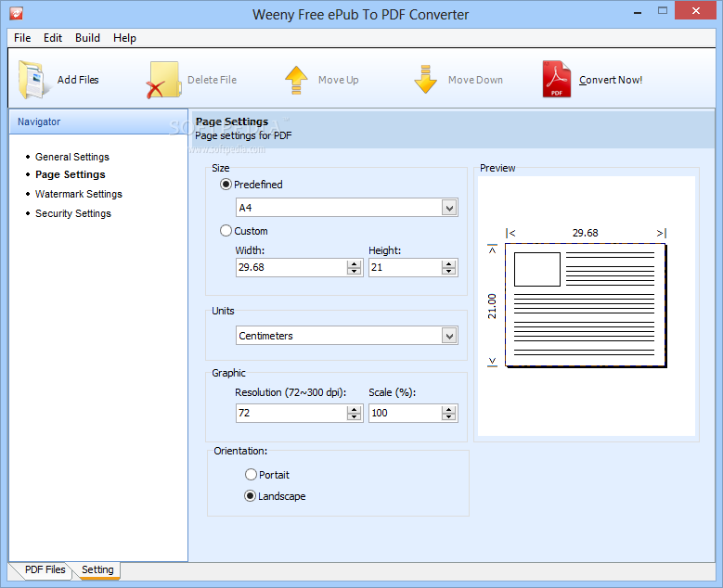723x588 pixels.
Task: Click the Convert Now PDF icon
Action: (x=557, y=79)
